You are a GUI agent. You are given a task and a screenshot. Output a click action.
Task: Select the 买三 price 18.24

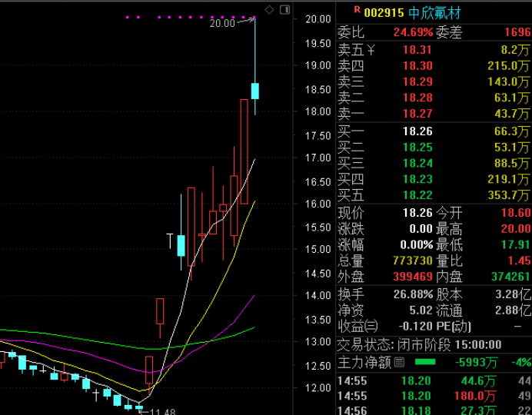417,163
